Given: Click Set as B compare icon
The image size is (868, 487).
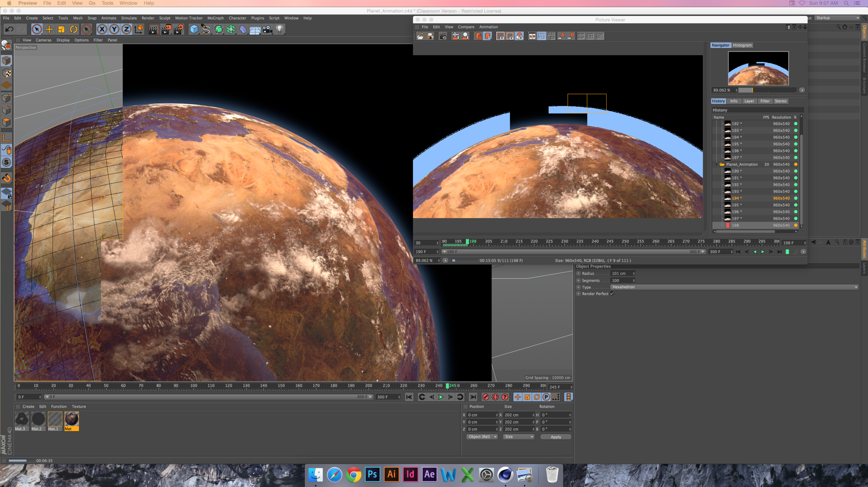Looking at the screenshot, I should pos(571,36).
